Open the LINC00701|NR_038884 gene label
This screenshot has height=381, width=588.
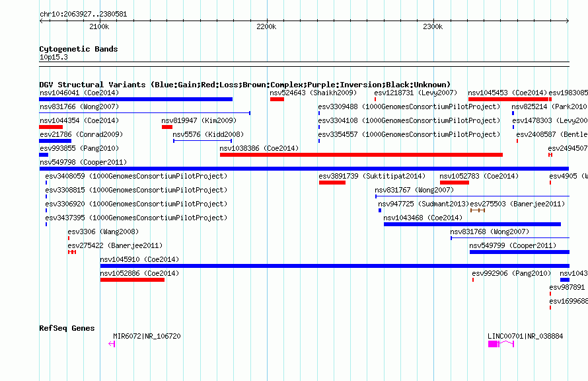pos(525,336)
